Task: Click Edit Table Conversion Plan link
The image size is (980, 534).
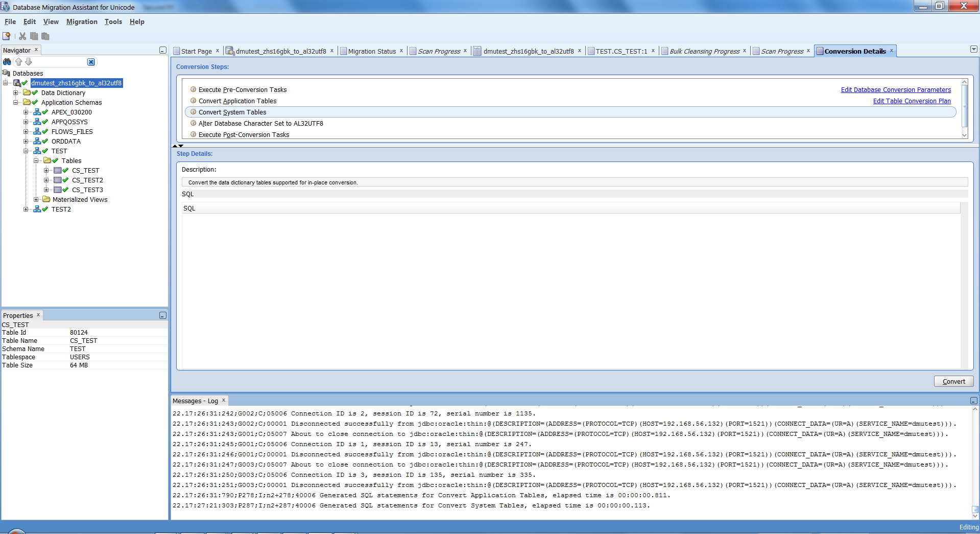Action: click(x=912, y=101)
